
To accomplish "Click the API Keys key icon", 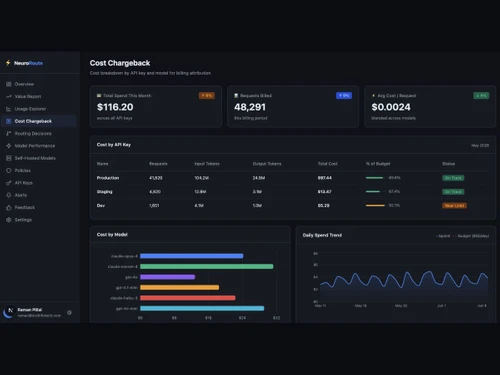I will (x=9, y=183).
